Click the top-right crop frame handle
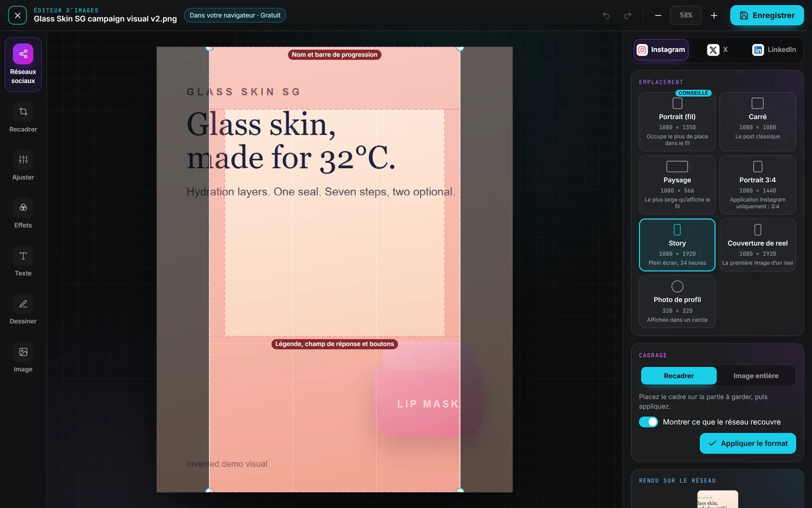The width and height of the screenshot is (812, 508). [460, 48]
